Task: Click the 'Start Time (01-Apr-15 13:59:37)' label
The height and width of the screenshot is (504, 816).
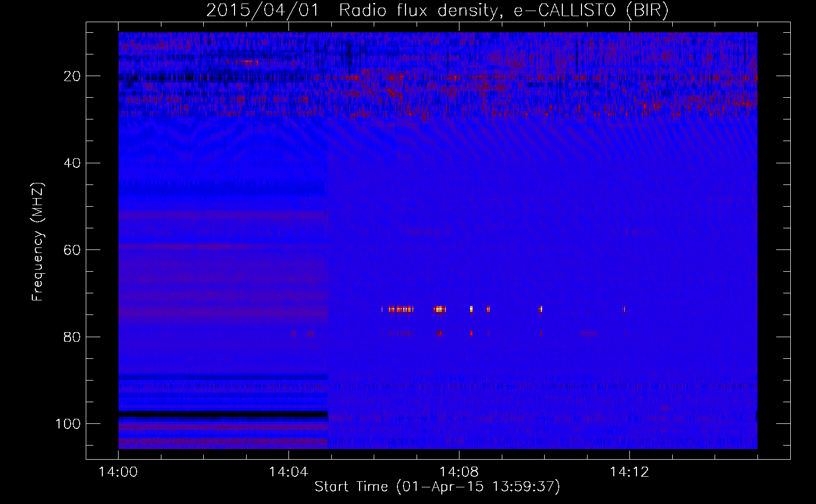Action: [437, 487]
